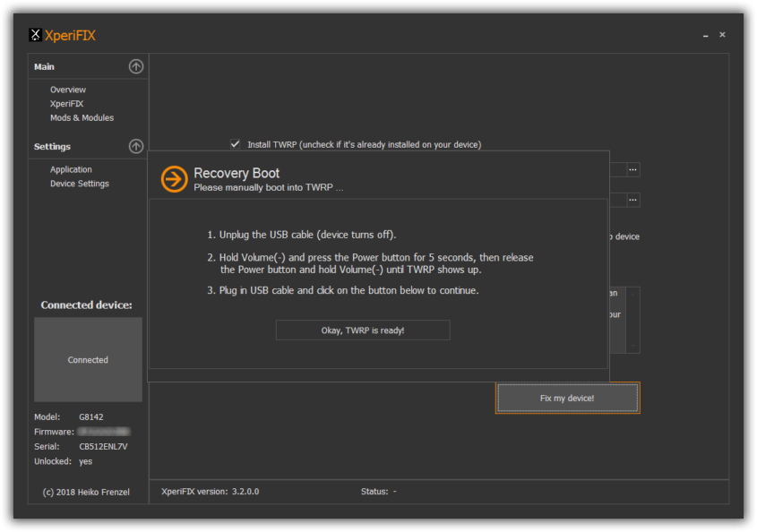Click the upper '...' browse button
This screenshot has height=532, width=757.
click(x=632, y=169)
